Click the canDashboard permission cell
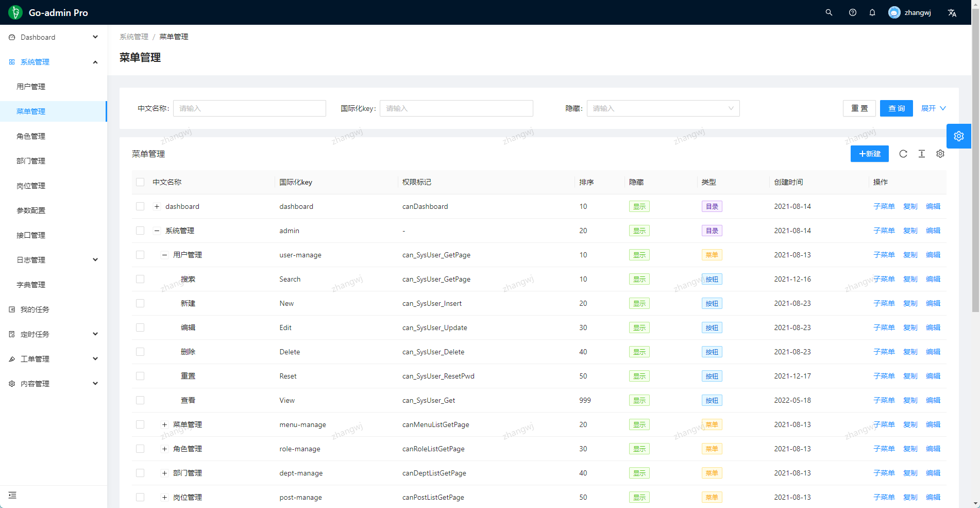The width and height of the screenshot is (980, 508). tap(425, 206)
